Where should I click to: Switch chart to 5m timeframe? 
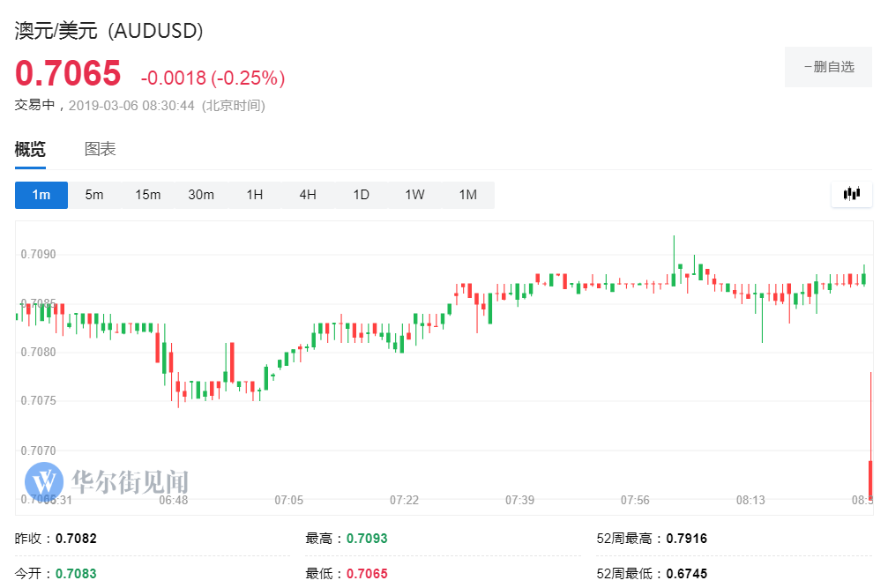pyautogui.click(x=93, y=194)
